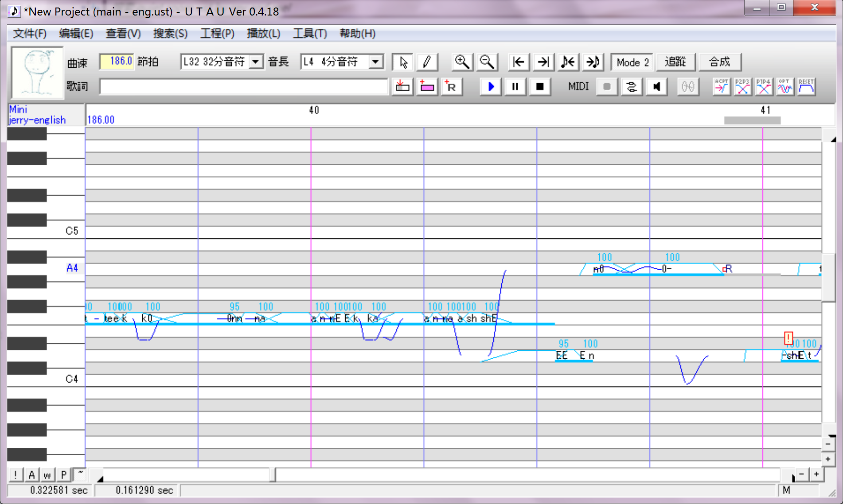This screenshot has width=843, height=504.
Task: Stop playback
Action: pyautogui.click(x=540, y=87)
